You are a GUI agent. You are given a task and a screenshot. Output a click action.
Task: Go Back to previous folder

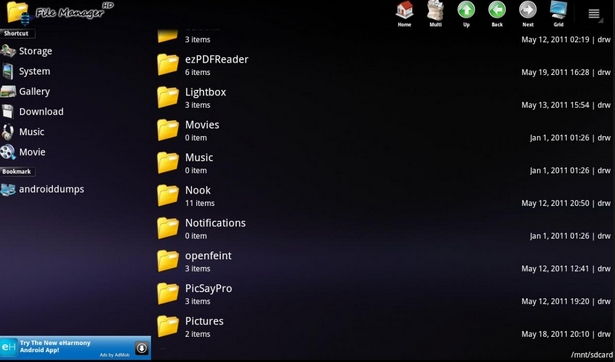[497, 14]
